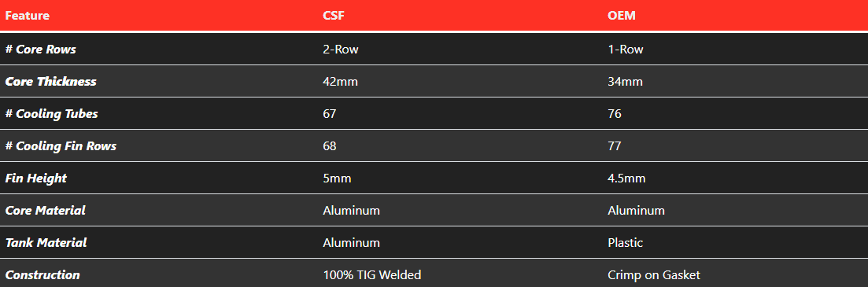The image size is (868, 287).
Task: Click the 5mm CSF fin height
Action: 337,178
